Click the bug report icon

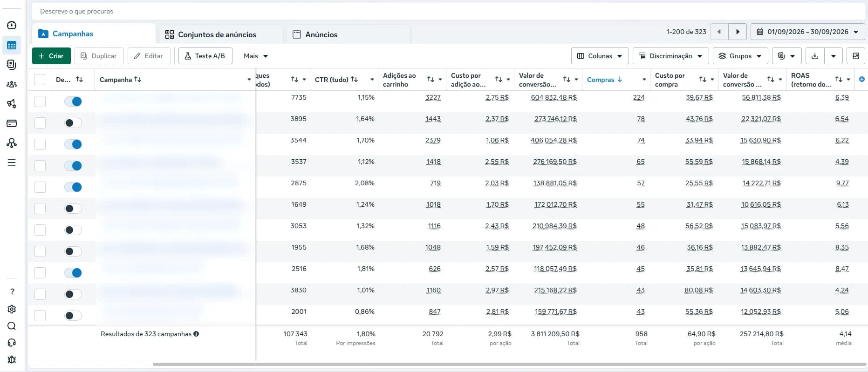pyautogui.click(x=12, y=359)
